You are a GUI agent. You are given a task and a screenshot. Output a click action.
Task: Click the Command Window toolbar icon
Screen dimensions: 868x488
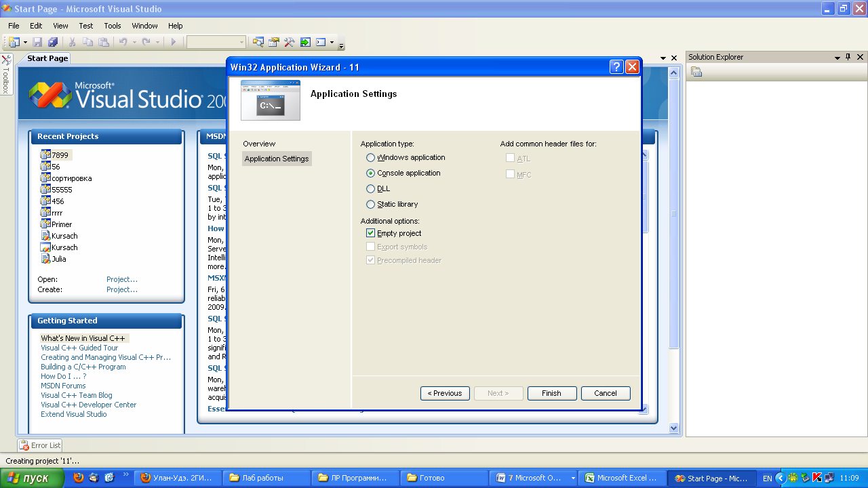pos(321,42)
